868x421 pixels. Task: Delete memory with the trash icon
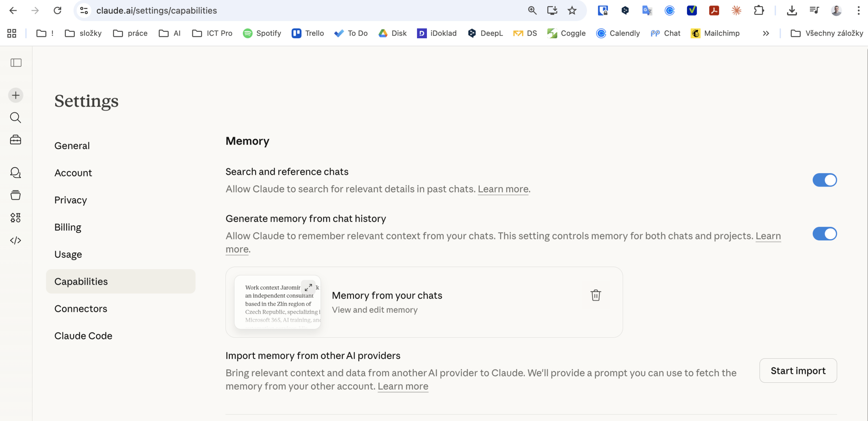pos(595,295)
